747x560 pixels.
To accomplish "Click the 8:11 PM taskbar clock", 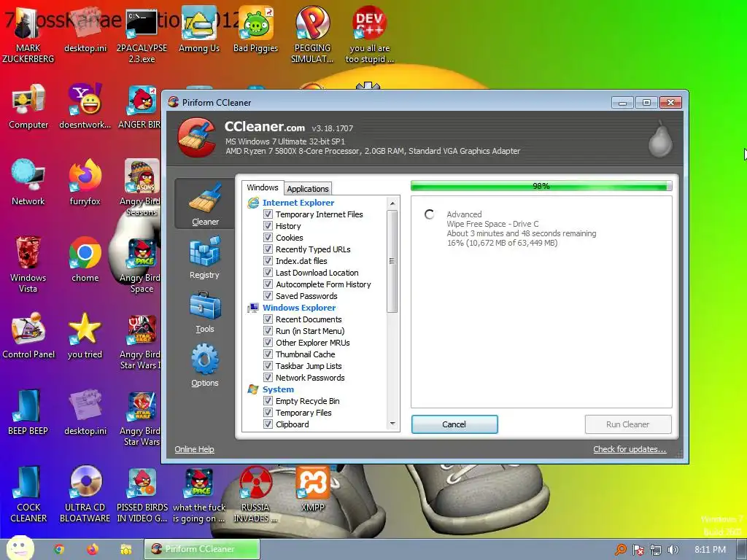I will click(710, 550).
